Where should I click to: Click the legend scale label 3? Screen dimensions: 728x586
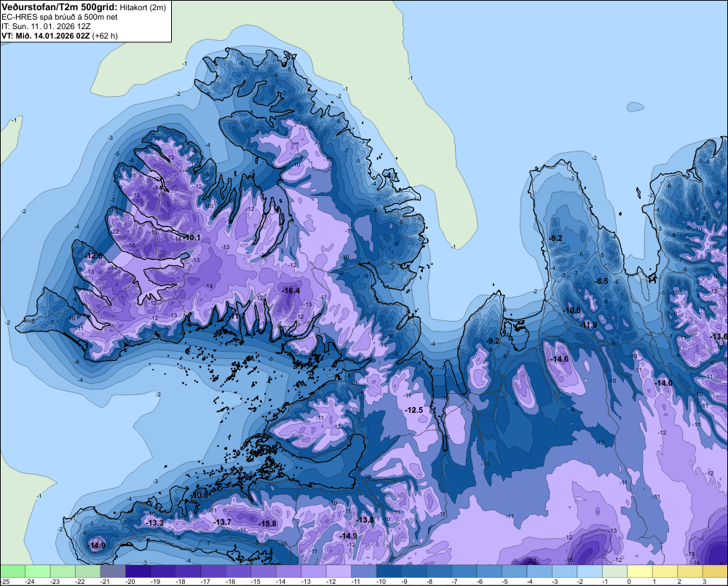704,582
